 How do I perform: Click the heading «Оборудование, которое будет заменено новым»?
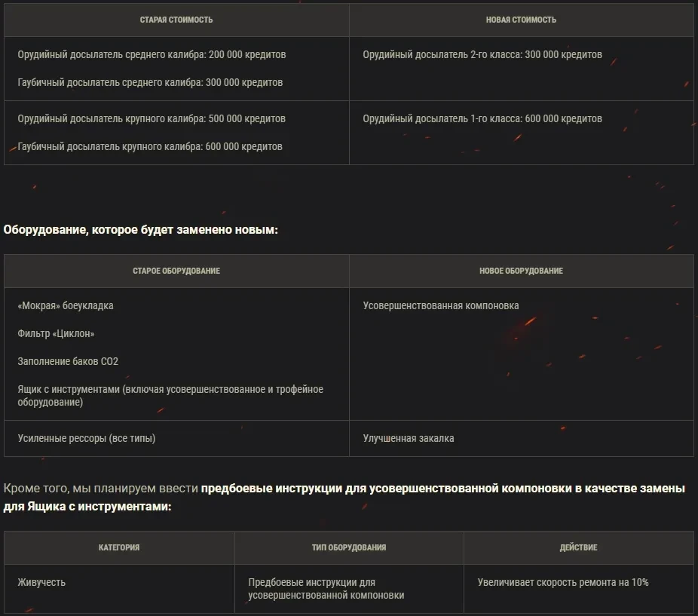141,229
